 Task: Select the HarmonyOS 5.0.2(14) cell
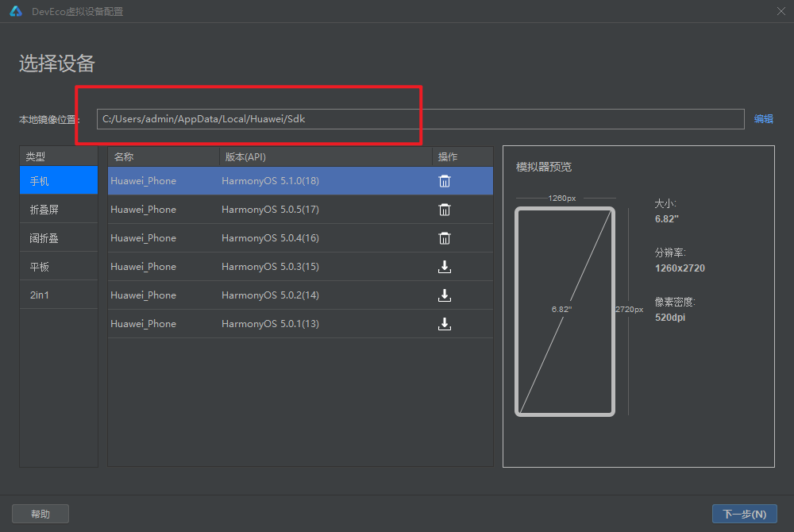tap(271, 295)
